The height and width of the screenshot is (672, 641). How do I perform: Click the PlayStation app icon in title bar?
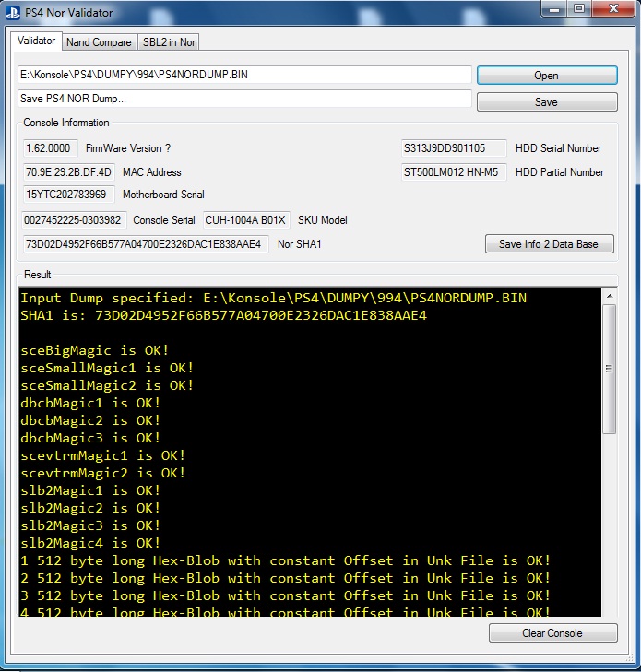[x=12, y=12]
